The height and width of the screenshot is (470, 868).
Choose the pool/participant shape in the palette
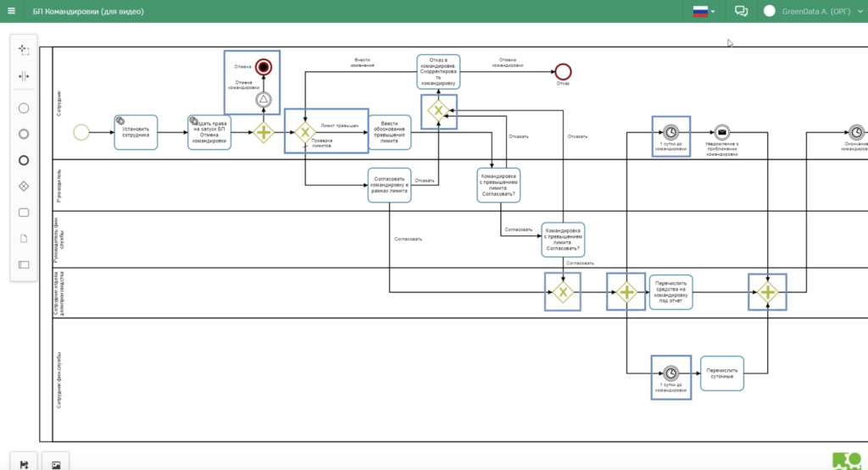pyautogui.click(x=23, y=265)
